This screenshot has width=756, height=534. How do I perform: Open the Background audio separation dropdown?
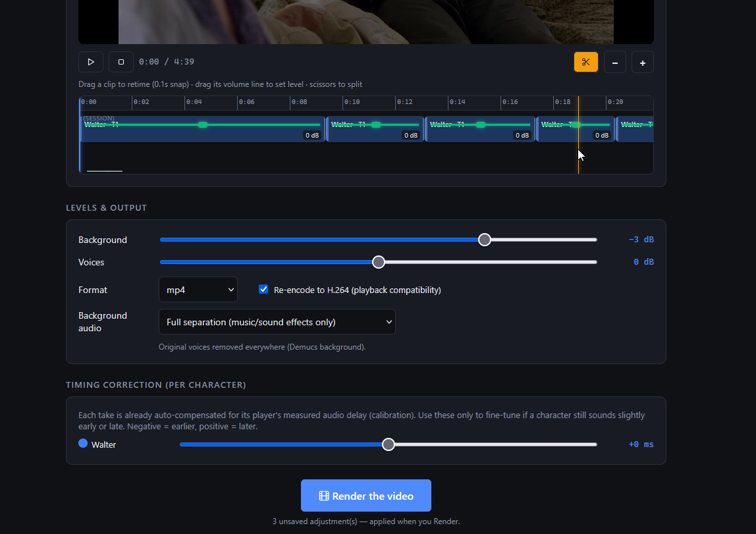coord(277,322)
